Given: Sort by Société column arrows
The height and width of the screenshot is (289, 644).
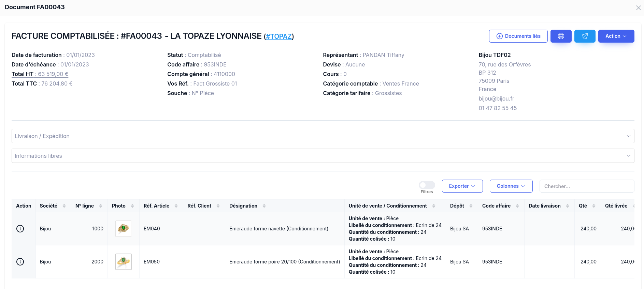Looking at the screenshot, I should pyautogui.click(x=64, y=206).
